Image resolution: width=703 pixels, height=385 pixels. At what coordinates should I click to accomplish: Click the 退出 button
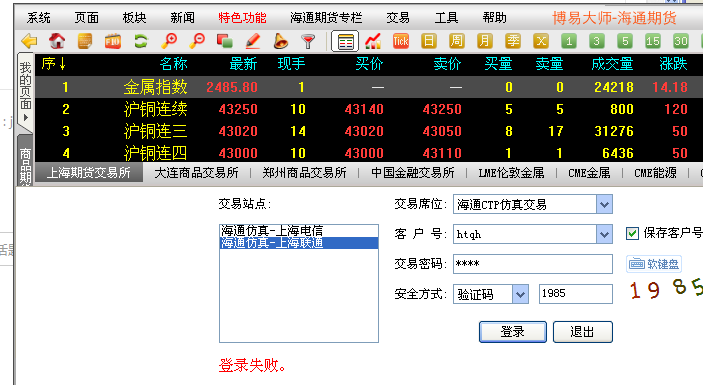582,332
